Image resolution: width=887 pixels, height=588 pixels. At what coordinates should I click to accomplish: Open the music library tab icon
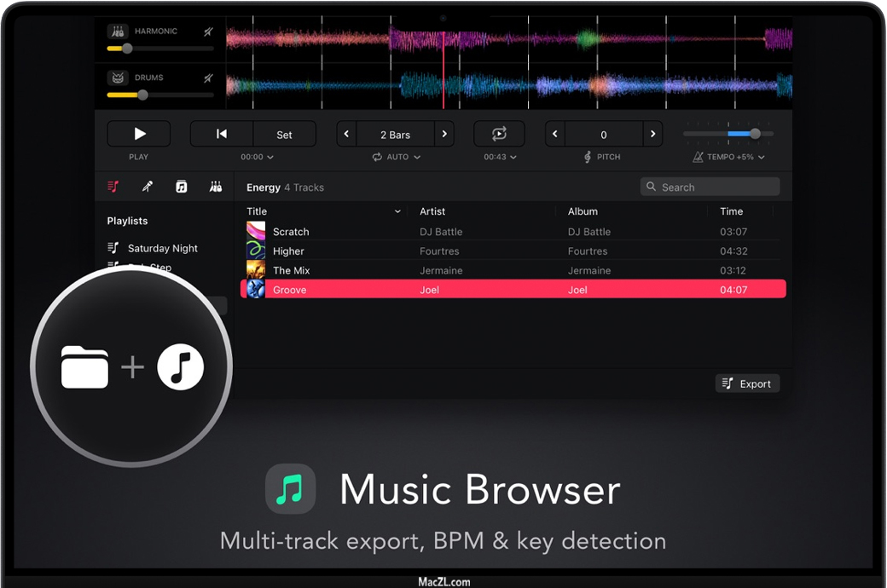pos(181,187)
